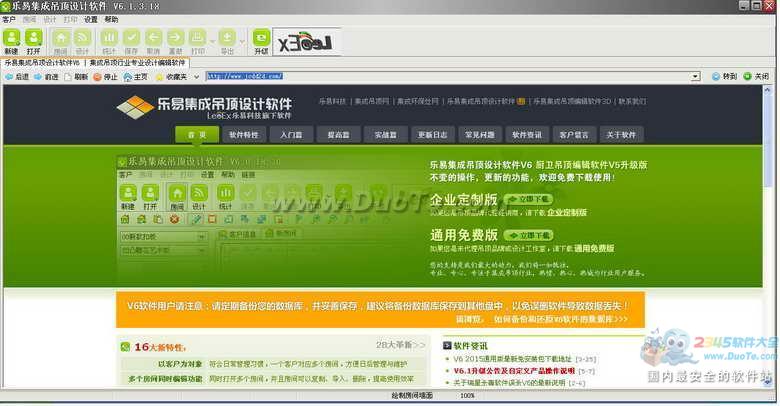Image resolution: width=780 pixels, height=406 pixels.
Task: Click the 打开 open toolbar icon
Action: [33, 42]
